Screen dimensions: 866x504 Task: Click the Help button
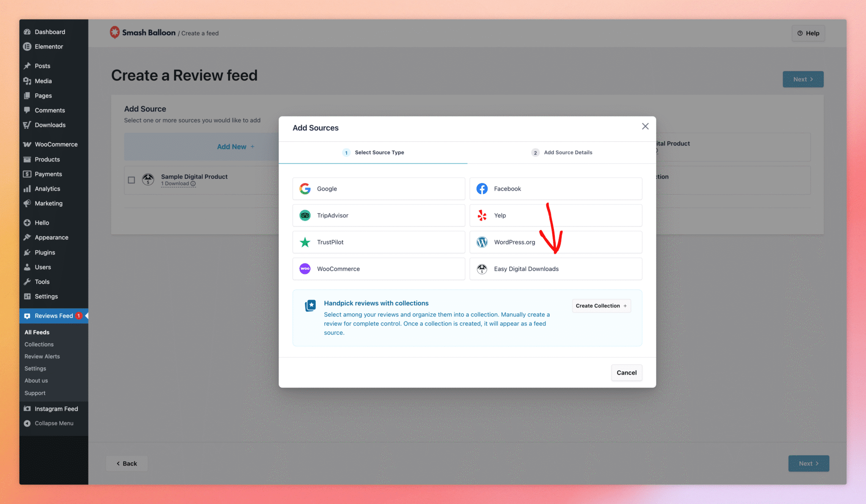pyautogui.click(x=808, y=33)
